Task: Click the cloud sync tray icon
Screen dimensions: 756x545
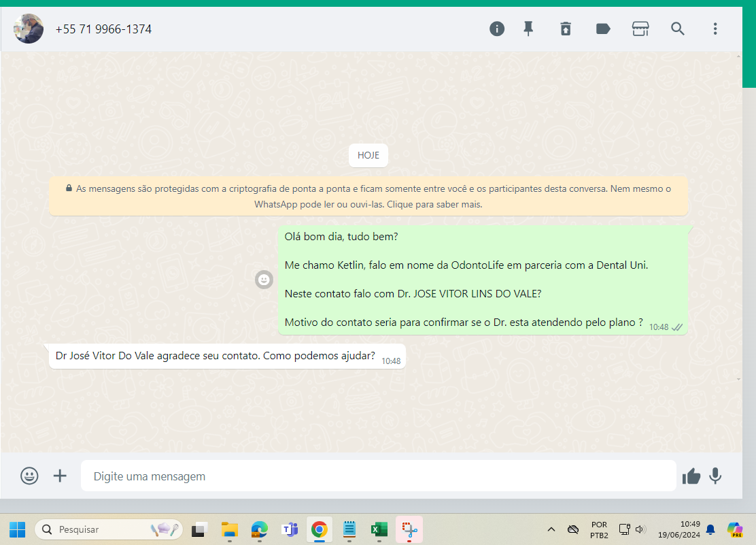Action: point(573,529)
